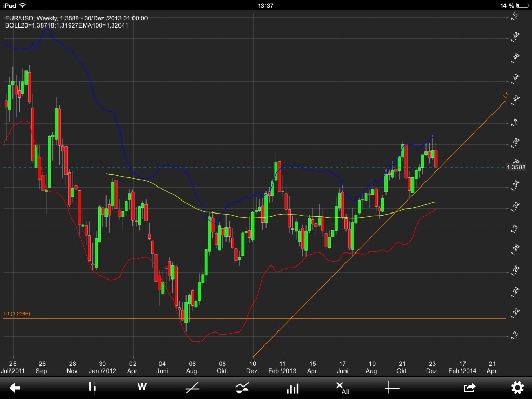The image size is (532, 399).
Task: Open the chart settings gear
Action: click(517, 387)
